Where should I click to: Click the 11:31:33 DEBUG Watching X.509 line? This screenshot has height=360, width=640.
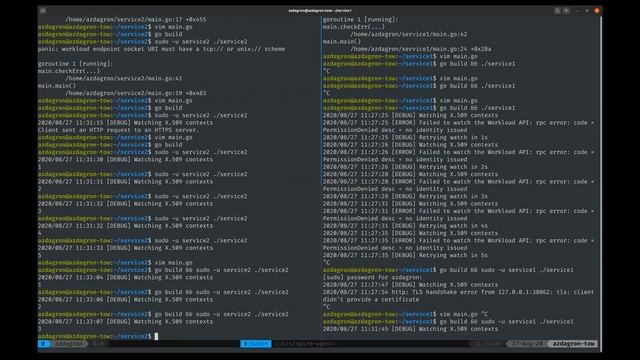125,248
